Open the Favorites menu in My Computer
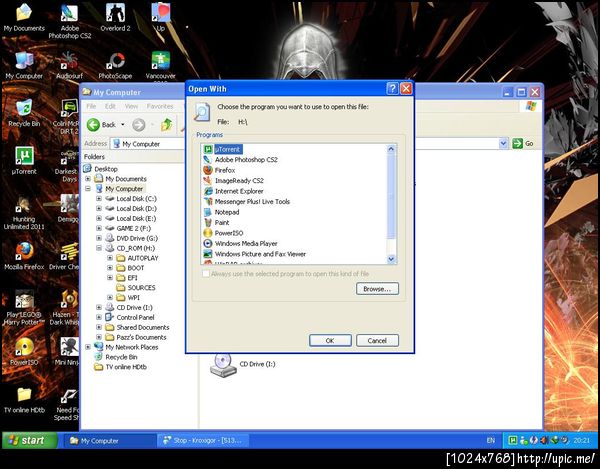Screen dimensions: 600x469 pyautogui.click(x=160, y=106)
